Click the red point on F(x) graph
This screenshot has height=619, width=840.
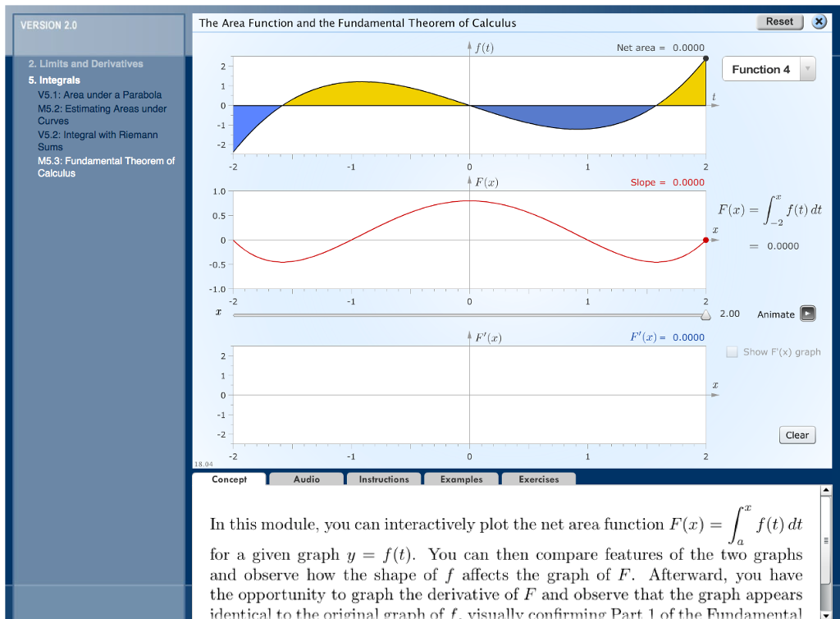tap(705, 240)
